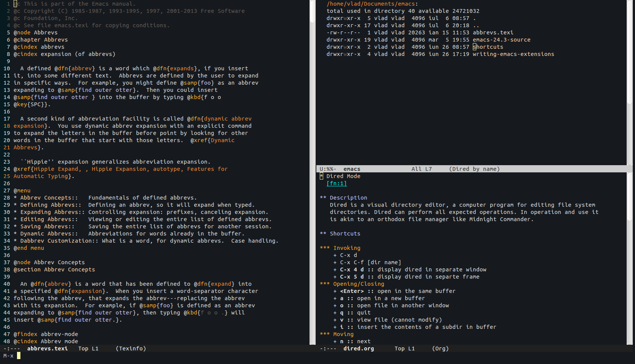Viewport: 635px width, 364px height.
Task: Click the abbrevs.texi mode line buffer name
Action: 47,349
